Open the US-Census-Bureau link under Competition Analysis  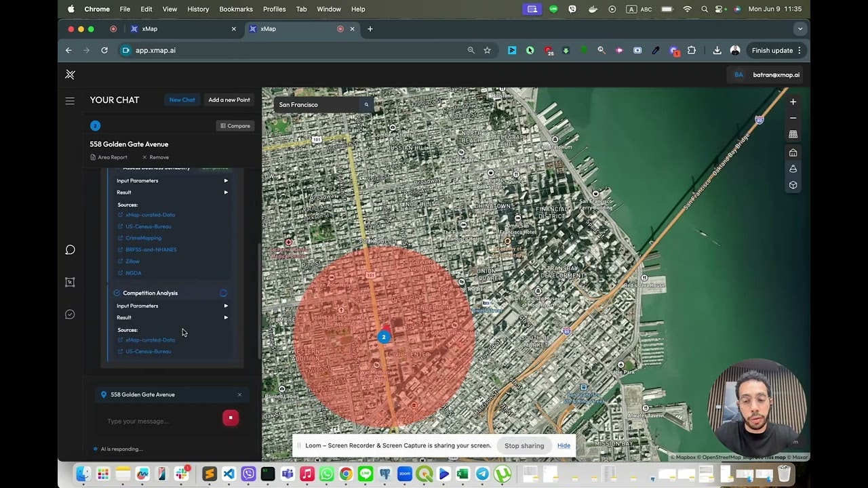point(148,351)
